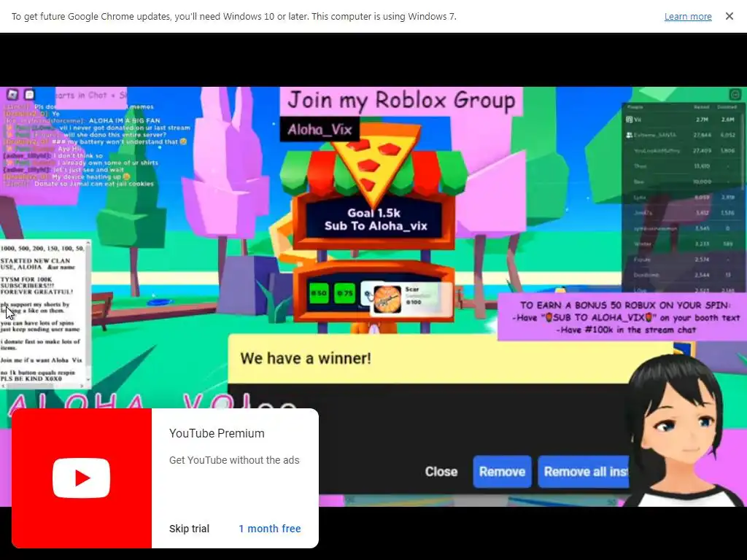Dismiss the Chrome Windows 7 update infobar

tap(729, 16)
